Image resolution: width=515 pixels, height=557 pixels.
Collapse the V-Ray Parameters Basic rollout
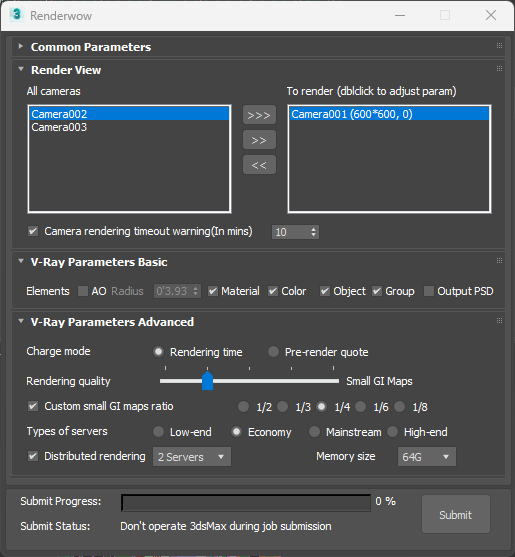coord(21,261)
